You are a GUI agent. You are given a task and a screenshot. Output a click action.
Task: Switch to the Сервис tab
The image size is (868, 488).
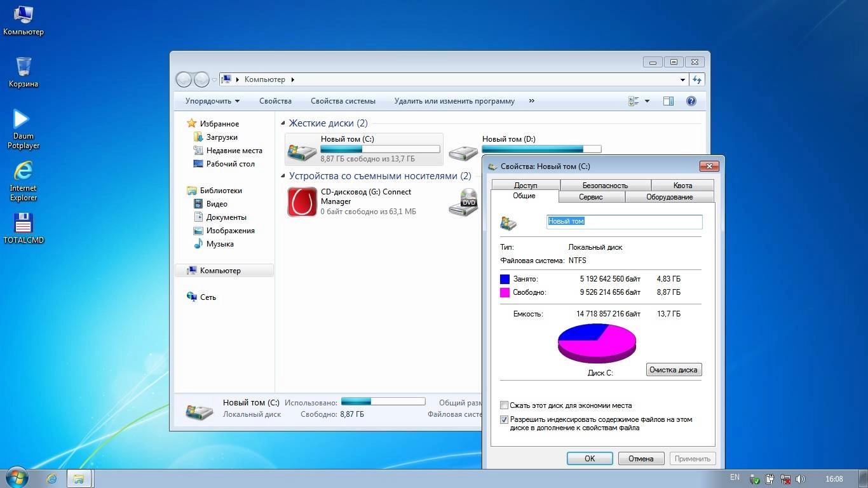[591, 197]
